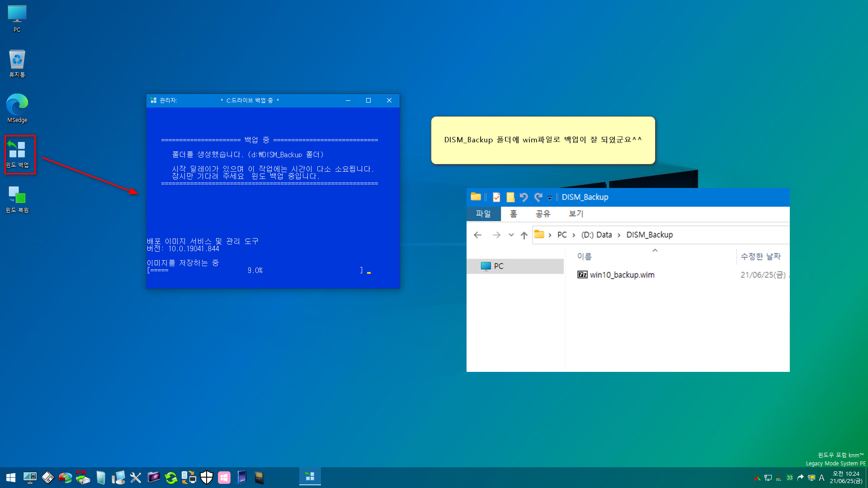
Task: Go up one folder level in explorer
Action: [x=524, y=235]
